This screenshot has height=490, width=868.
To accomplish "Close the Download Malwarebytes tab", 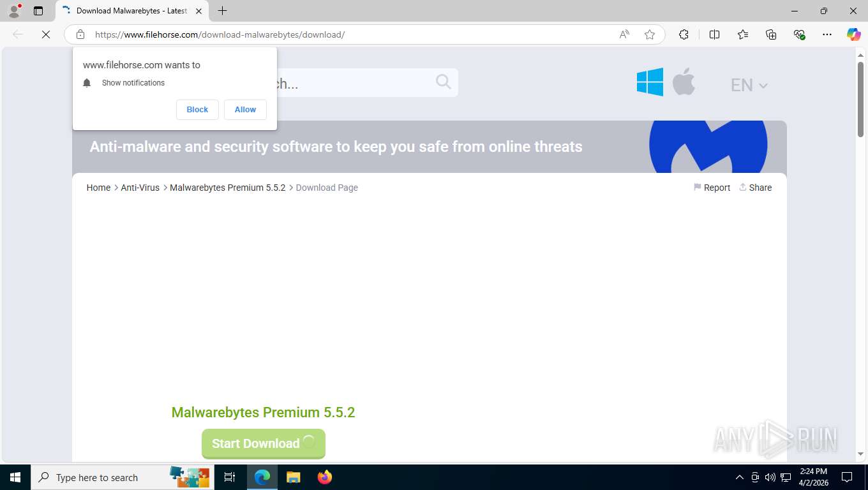I will point(198,11).
